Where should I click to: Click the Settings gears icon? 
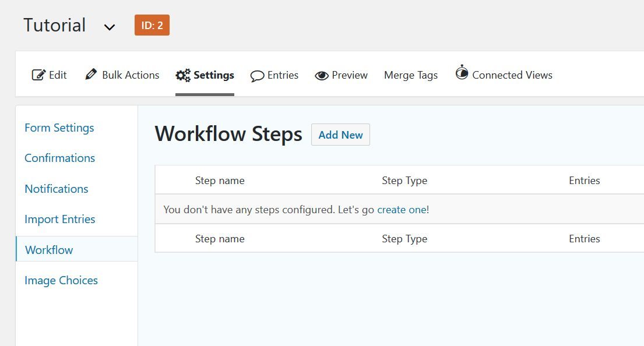pos(182,75)
